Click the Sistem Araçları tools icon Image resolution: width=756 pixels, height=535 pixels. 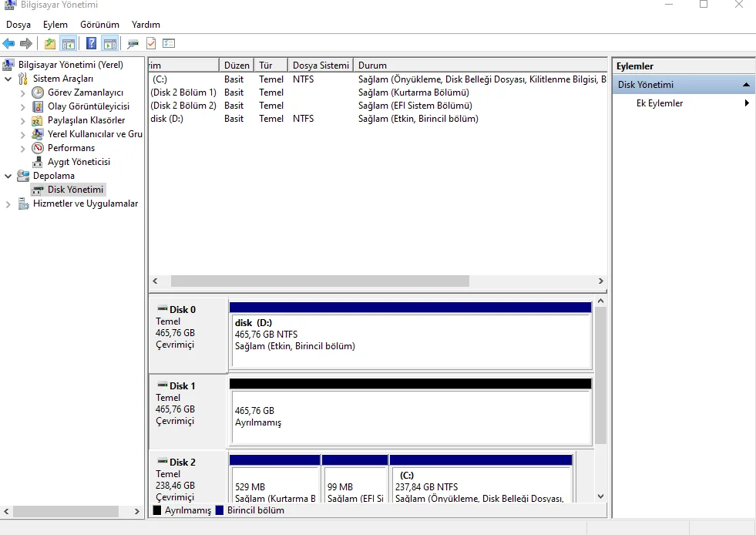click(x=22, y=79)
